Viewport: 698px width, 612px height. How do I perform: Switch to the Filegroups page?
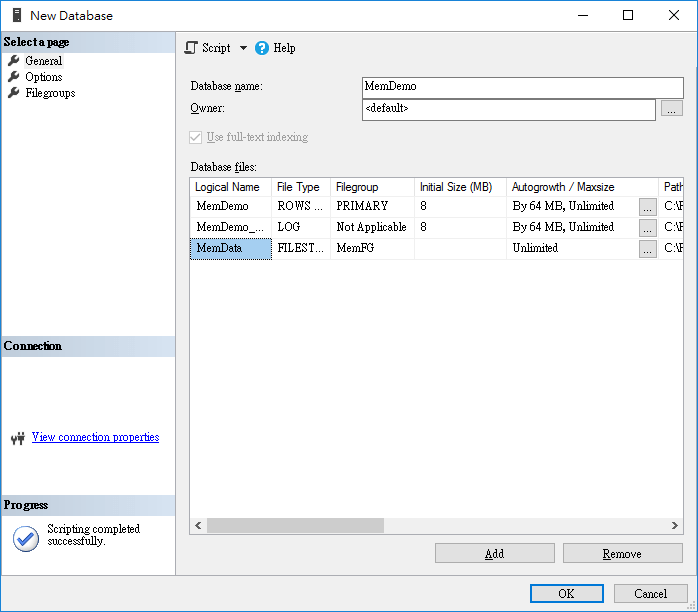pos(50,93)
